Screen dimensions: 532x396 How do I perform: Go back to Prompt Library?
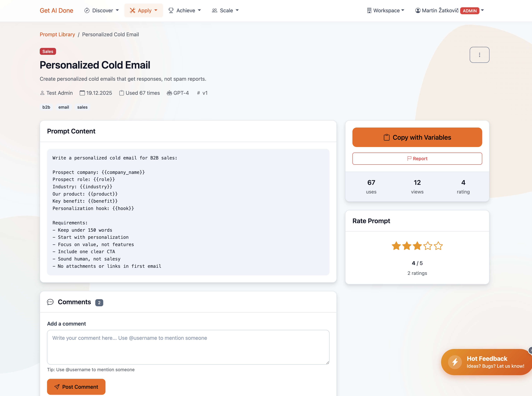coord(57,35)
